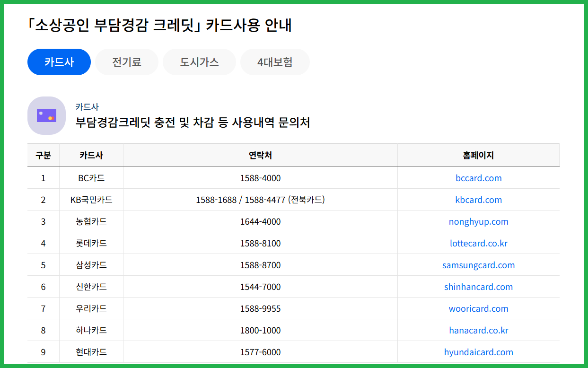Click the phone number 1544-7000

click(260, 287)
